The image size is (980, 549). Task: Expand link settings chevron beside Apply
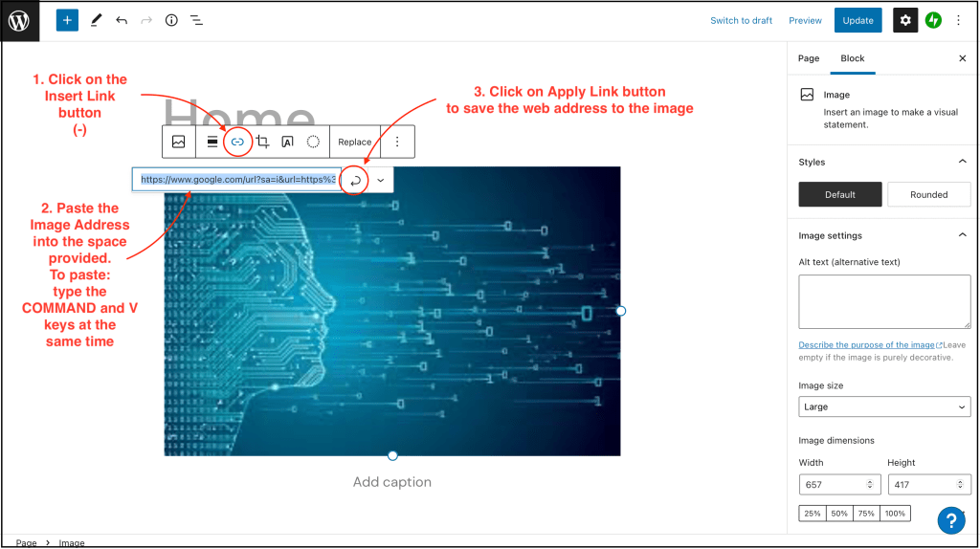point(381,180)
